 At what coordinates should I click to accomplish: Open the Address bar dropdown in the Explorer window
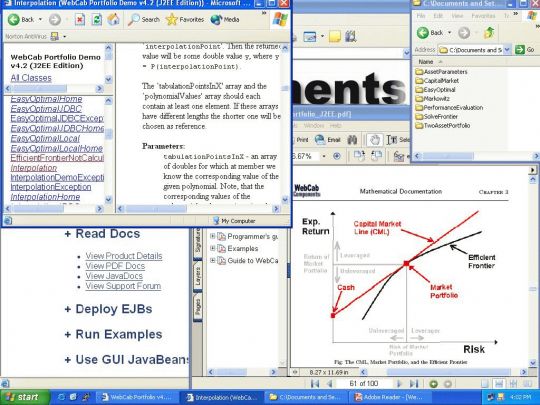[x=507, y=50]
